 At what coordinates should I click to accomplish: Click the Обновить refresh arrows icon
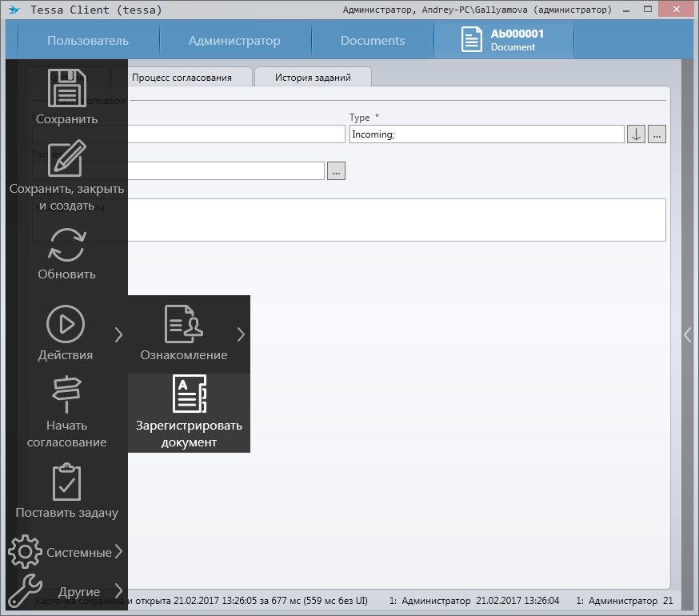click(66, 244)
